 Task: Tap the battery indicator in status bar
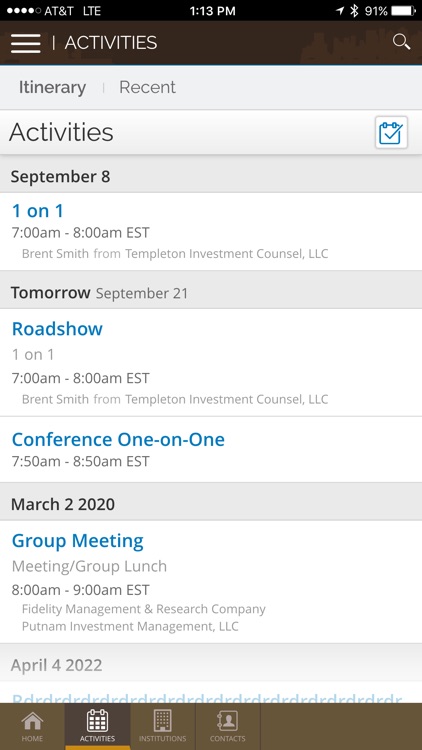pyautogui.click(x=403, y=11)
